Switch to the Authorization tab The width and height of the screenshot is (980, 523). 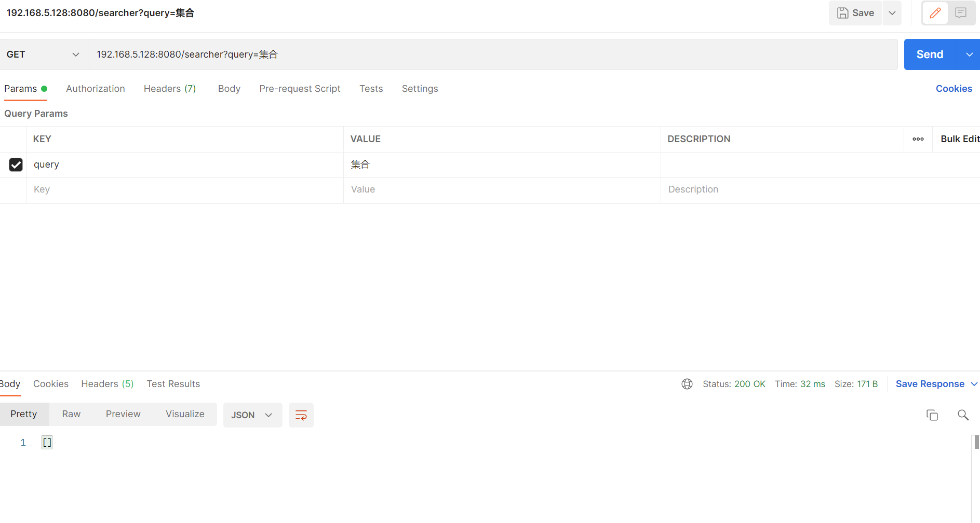(x=96, y=89)
